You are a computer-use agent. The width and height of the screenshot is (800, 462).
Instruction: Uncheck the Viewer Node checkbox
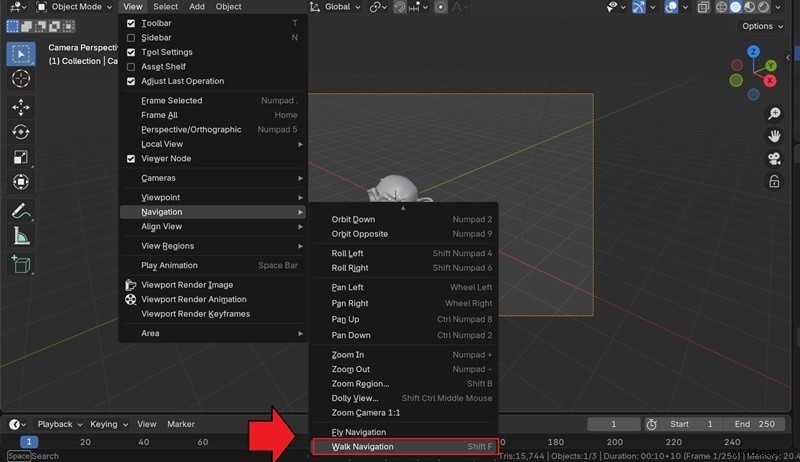pyautogui.click(x=131, y=159)
